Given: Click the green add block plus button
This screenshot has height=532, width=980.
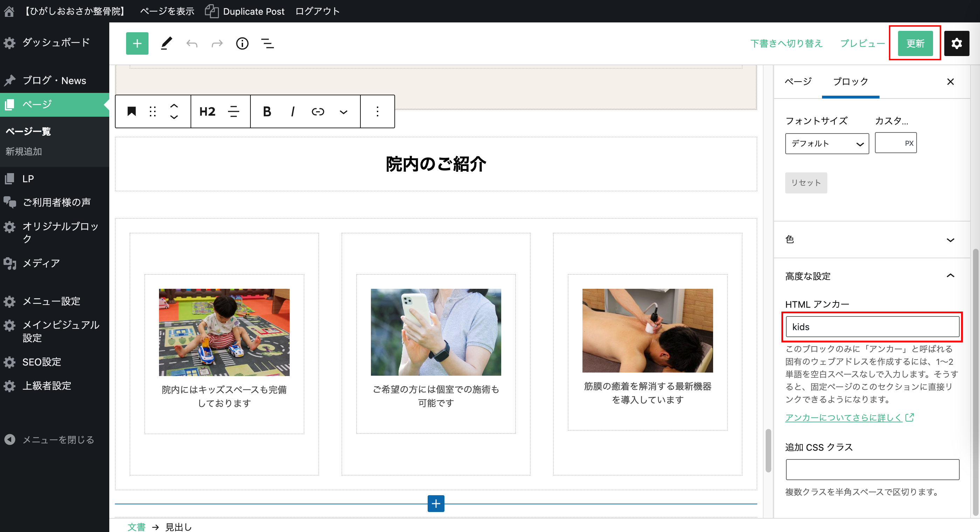Looking at the screenshot, I should pos(137,43).
